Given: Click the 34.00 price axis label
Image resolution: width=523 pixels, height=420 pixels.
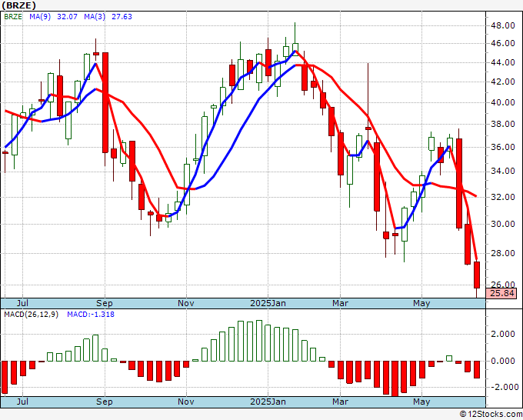Looking at the screenshot, I should 503,171.
